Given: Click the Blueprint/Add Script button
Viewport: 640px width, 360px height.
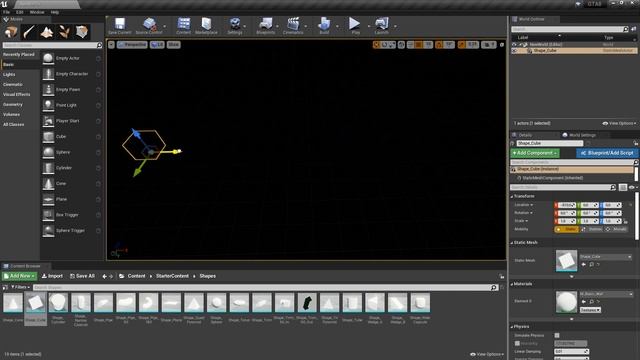Looking at the screenshot, I should coord(607,153).
